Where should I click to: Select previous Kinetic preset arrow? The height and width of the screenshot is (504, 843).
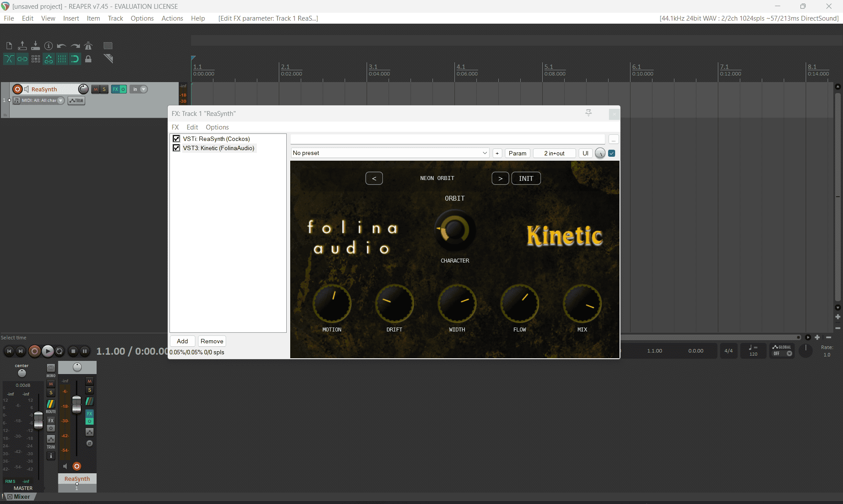pyautogui.click(x=374, y=178)
